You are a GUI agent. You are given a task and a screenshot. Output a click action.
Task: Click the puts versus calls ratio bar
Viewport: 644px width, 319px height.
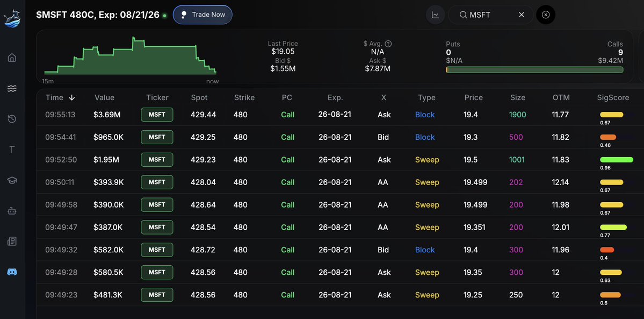(x=534, y=70)
